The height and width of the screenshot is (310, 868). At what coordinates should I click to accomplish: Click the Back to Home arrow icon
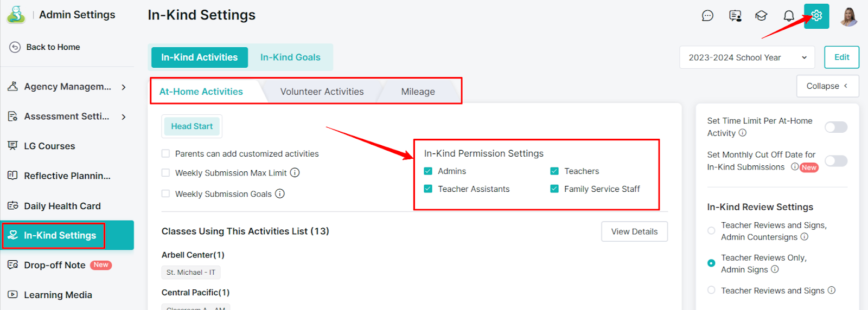click(x=15, y=47)
